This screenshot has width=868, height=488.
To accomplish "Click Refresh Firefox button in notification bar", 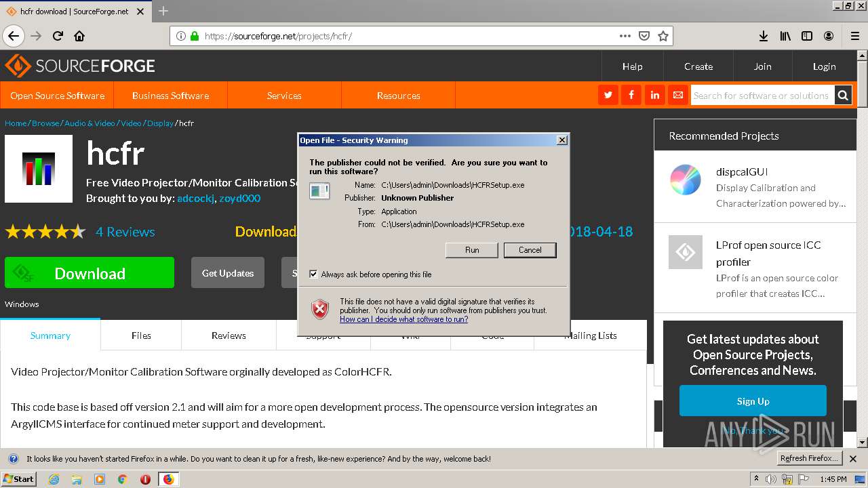I will [x=809, y=458].
